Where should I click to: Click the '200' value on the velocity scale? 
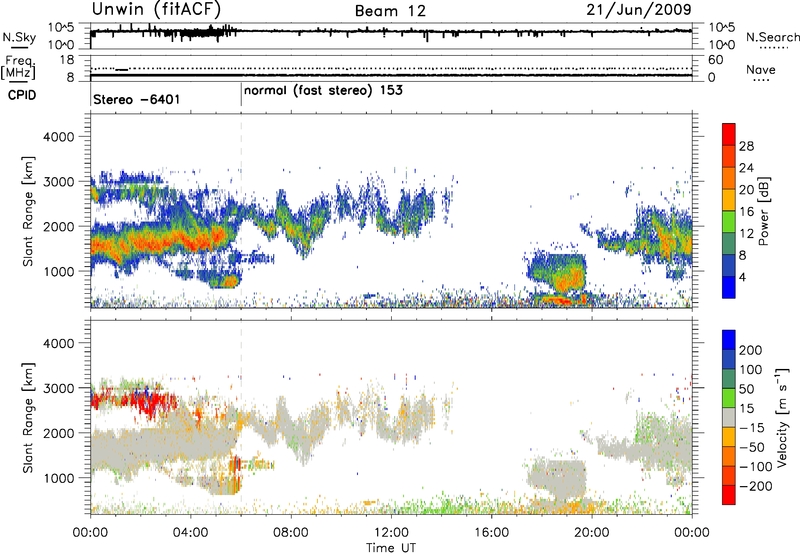751,350
